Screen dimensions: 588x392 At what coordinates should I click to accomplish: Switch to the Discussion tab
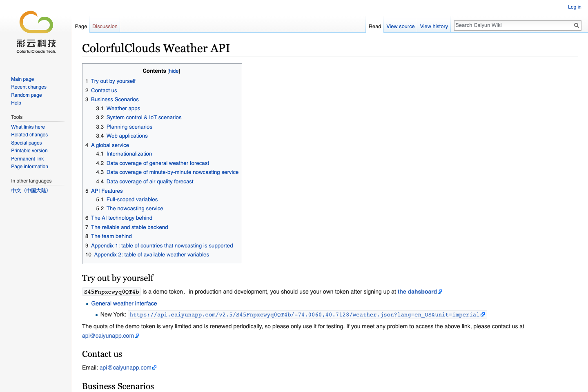[x=105, y=26]
